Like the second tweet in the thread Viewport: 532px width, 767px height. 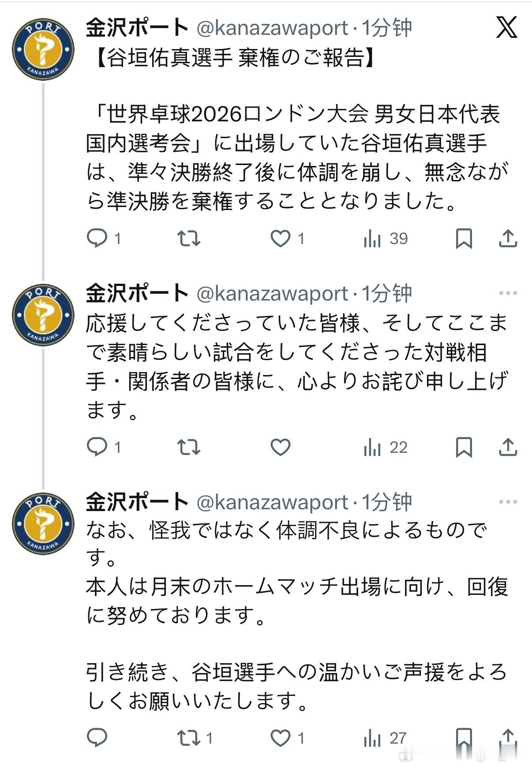tap(281, 448)
